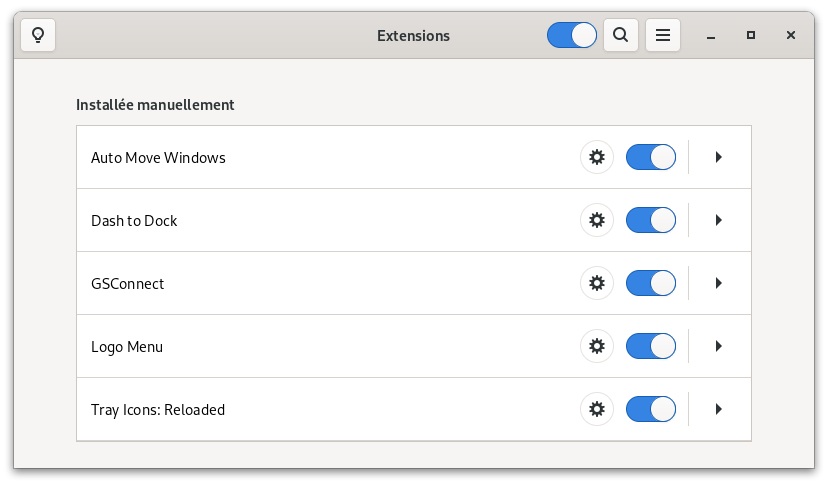Image resolution: width=828 pixels, height=485 pixels.
Task: Expand Logo Menu details arrow
Action: [x=718, y=346]
